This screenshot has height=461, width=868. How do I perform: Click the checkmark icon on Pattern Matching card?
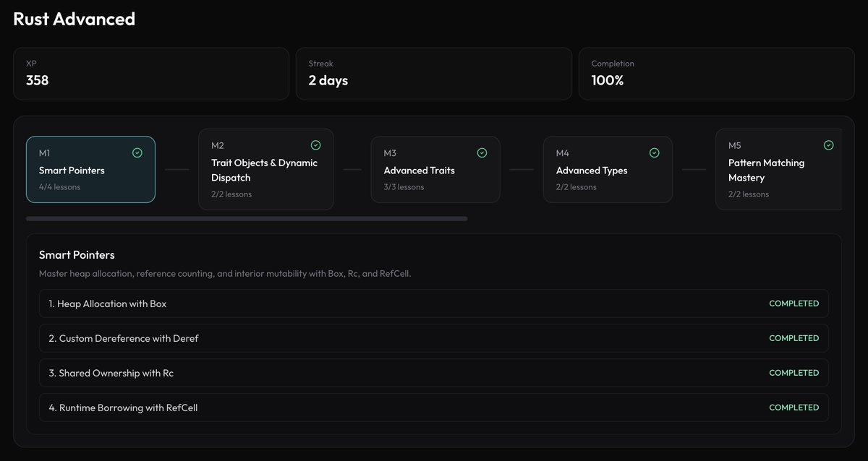coord(829,145)
